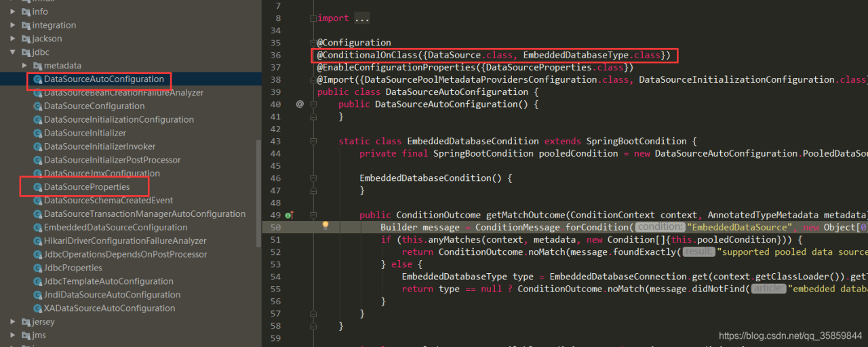Expand the jackson package in tree
Screen dimensions: 868x347
13,39
